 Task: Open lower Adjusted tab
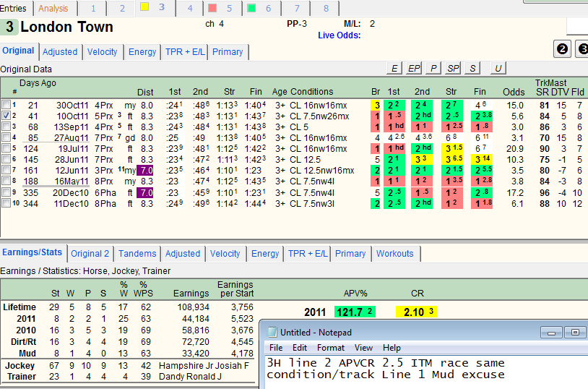(x=183, y=254)
